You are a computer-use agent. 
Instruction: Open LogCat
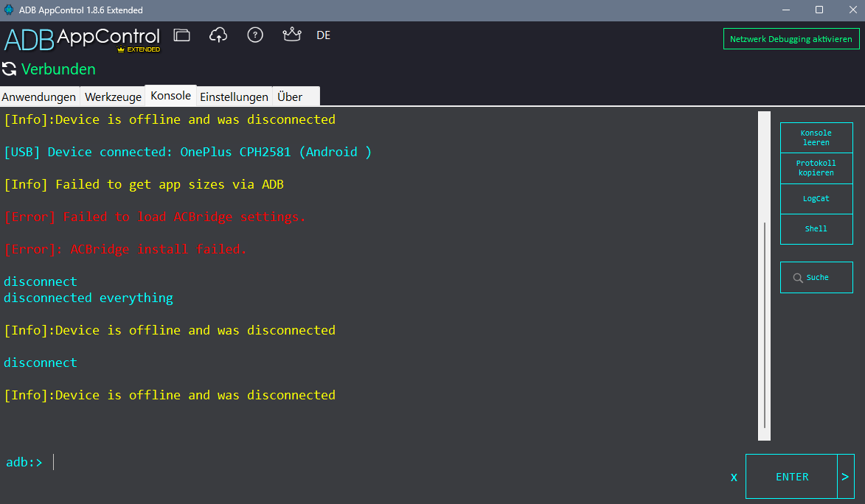point(816,198)
